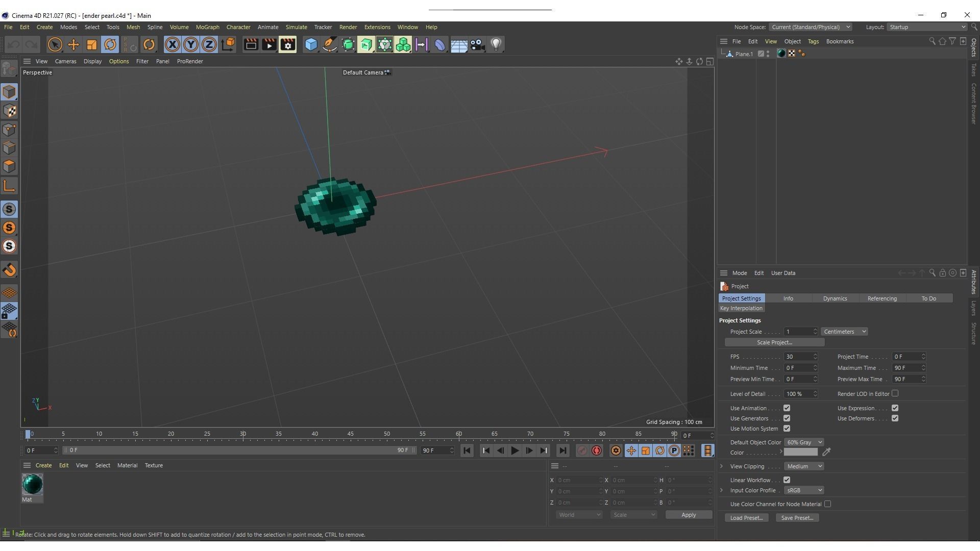
Task: Add a Cube primitive object
Action: 311,45
